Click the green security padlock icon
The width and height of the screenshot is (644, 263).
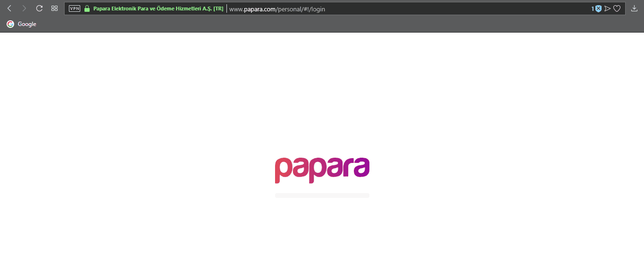click(87, 8)
